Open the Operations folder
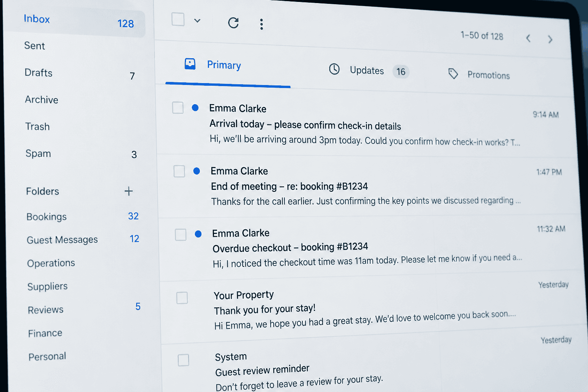 click(51, 263)
